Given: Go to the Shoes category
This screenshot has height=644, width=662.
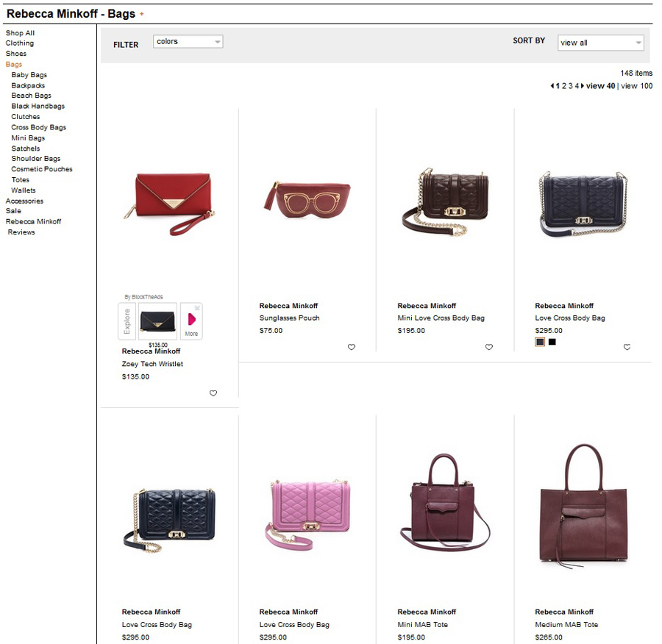Looking at the screenshot, I should [16, 54].
